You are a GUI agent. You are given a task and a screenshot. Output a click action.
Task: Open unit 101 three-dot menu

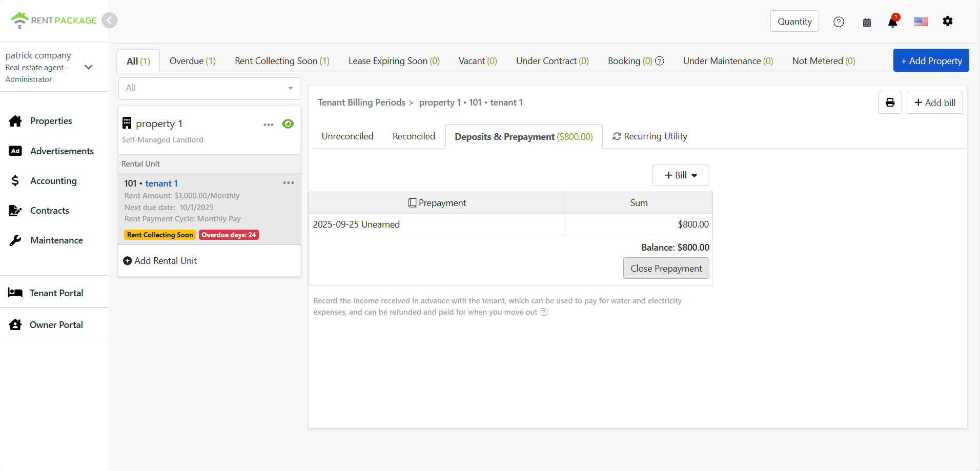point(288,183)
